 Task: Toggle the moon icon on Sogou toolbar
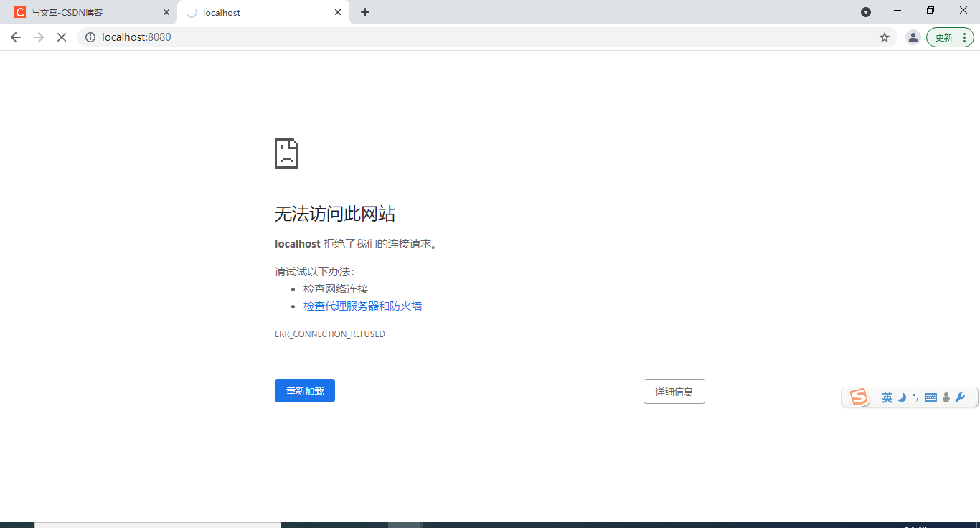coord(902,397)
